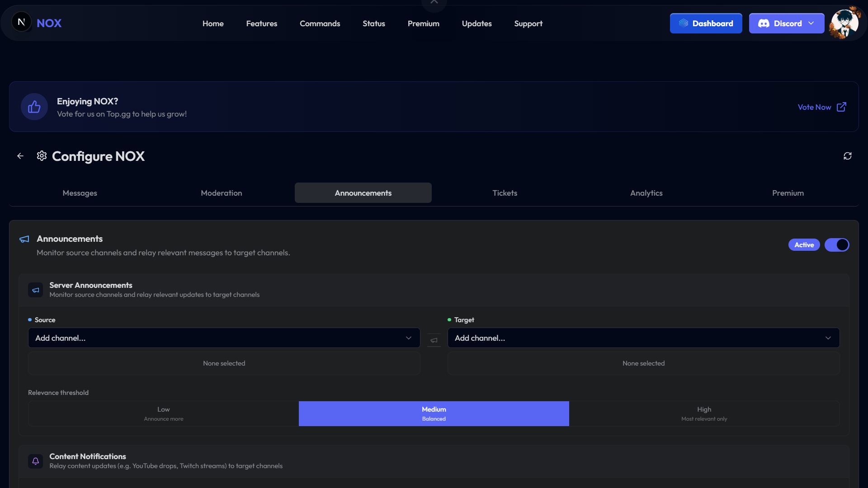
Task: Click the megaphone icon next to Announcements heading
Action: (x=24, y=239)
